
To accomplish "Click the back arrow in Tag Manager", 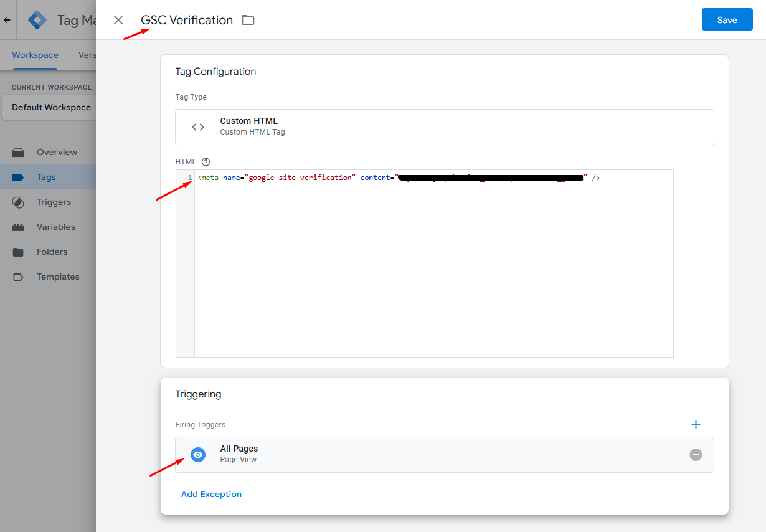I will tap(7, 20).
